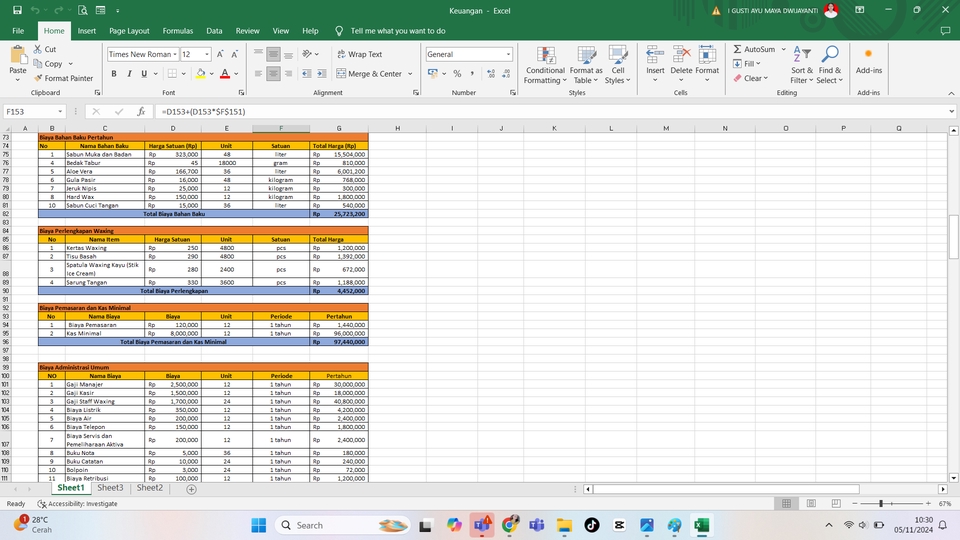The height and width of the screenshot is (540, 960).
Task: Apply the red font color A
Action: coord(225,73)
